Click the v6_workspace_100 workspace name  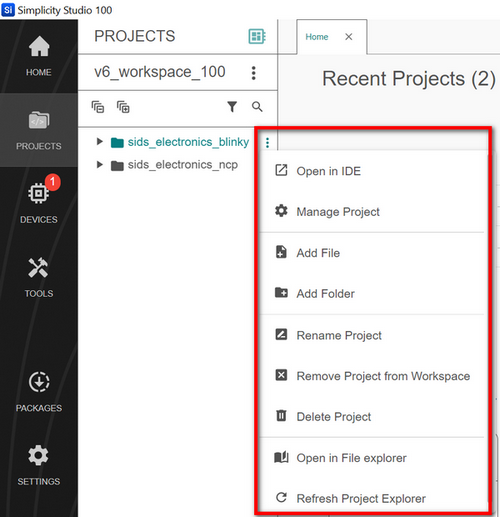click(x=160, y=72)
